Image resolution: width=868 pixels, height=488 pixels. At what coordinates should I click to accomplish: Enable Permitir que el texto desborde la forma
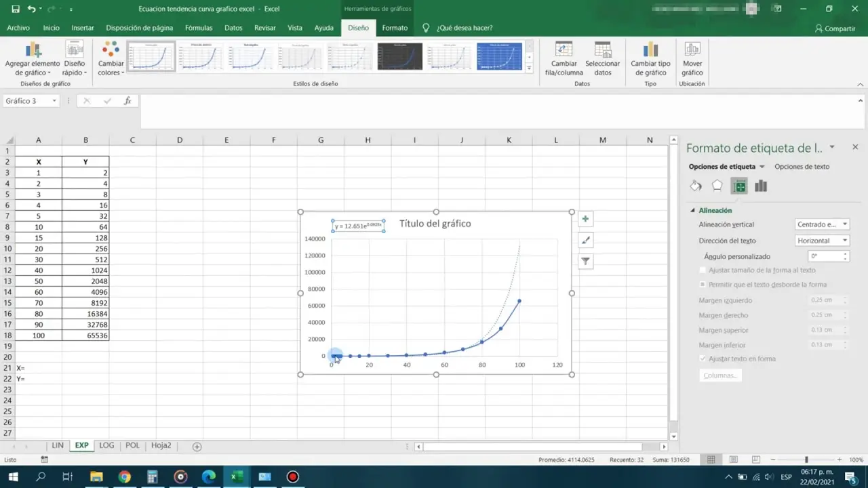[x=703, y=284]
